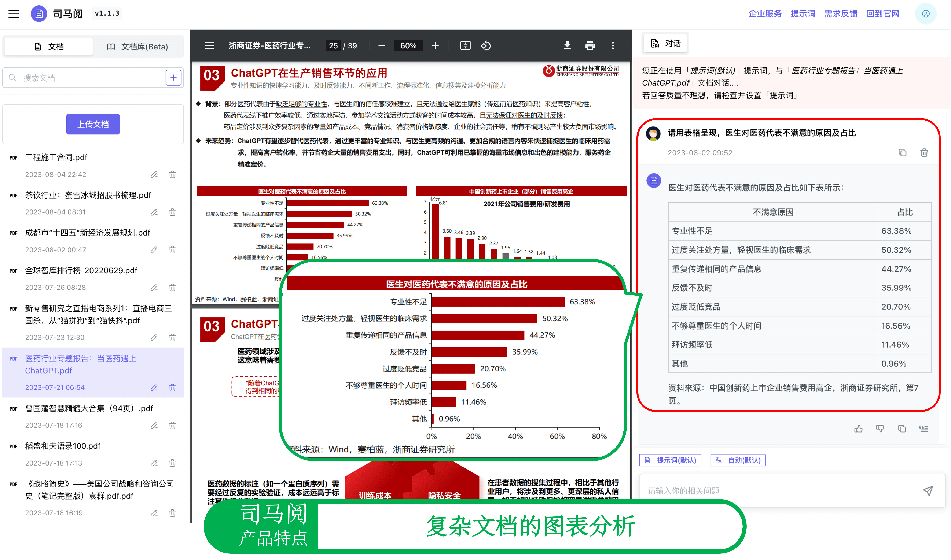Open the 自动(默认) language selector
Image resolution: width=951 pixels, height=560 pixels.
[x=738, y=460]
